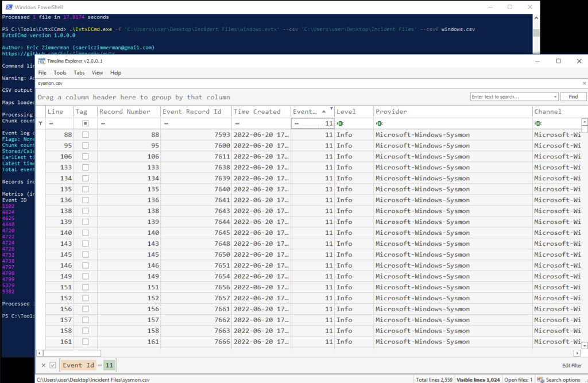The image size is (588, 383).
Task: Toggle the Tag column filter-row checkbox
Action: [x=86, y=123]
